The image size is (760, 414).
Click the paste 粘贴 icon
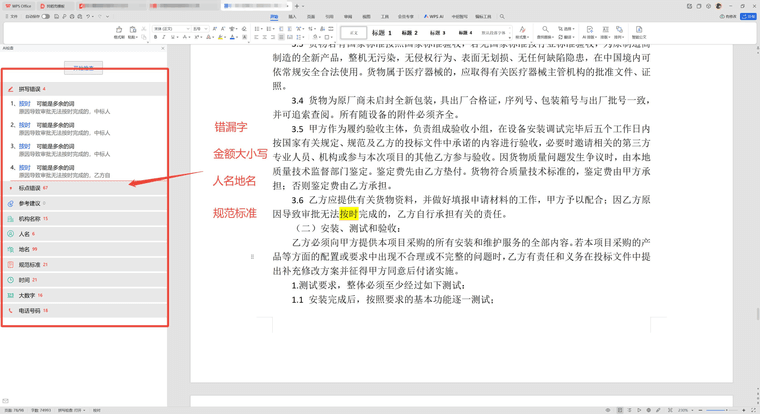133,32
